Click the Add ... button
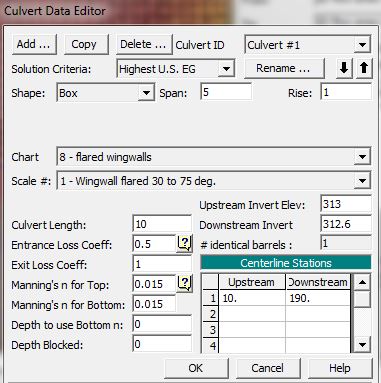The height and width of the screenshot is (383, 381). (x=34, y=44)
